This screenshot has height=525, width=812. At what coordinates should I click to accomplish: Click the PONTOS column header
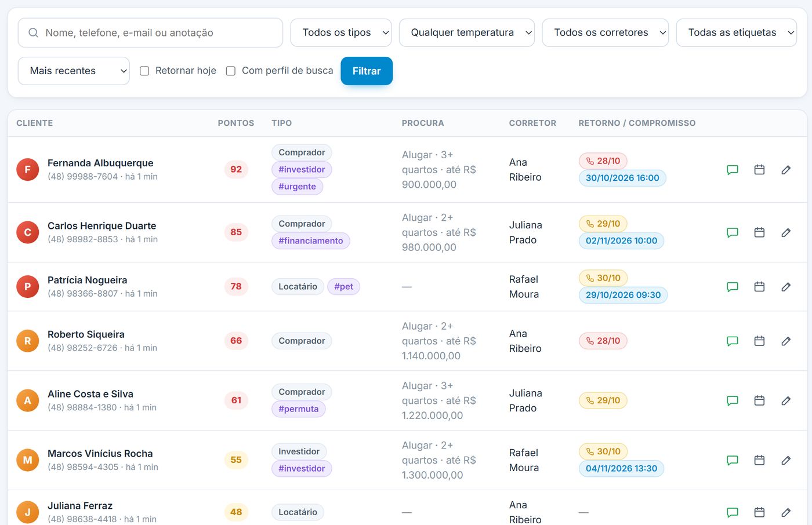coord(235,123)
